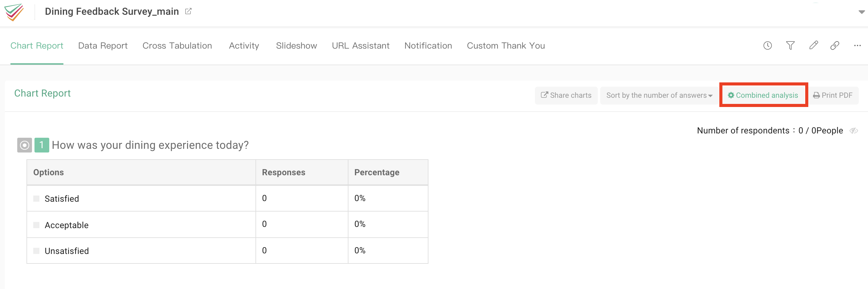Click the filter icon in the toolbar
The width and height of the screenshot is (868, 289).
[x=790, y=46]
